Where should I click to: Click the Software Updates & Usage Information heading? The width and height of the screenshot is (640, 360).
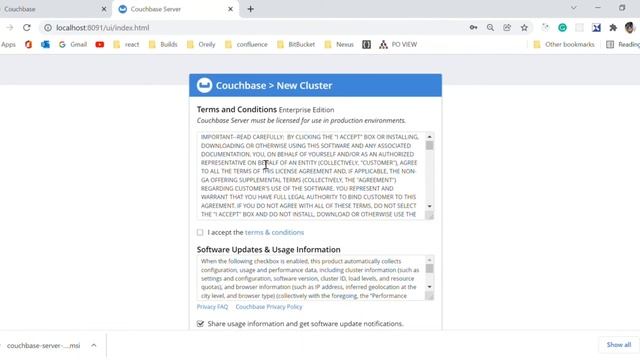click(269, 249)
